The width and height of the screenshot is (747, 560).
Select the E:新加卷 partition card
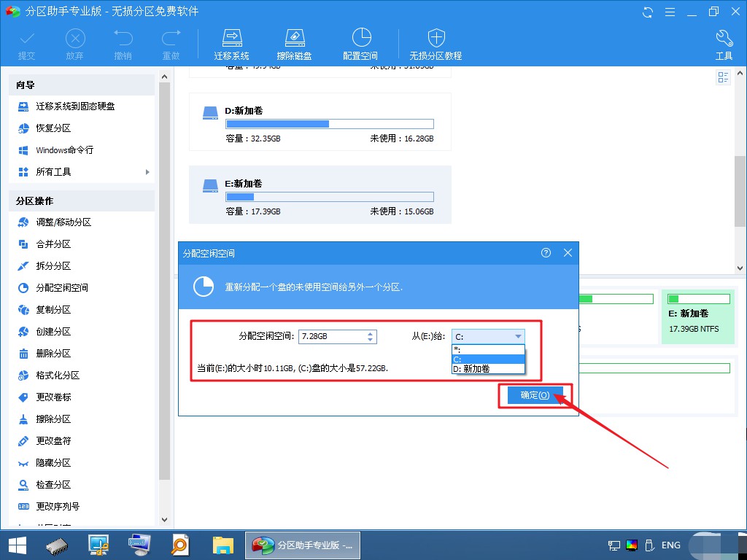(320, 195)
